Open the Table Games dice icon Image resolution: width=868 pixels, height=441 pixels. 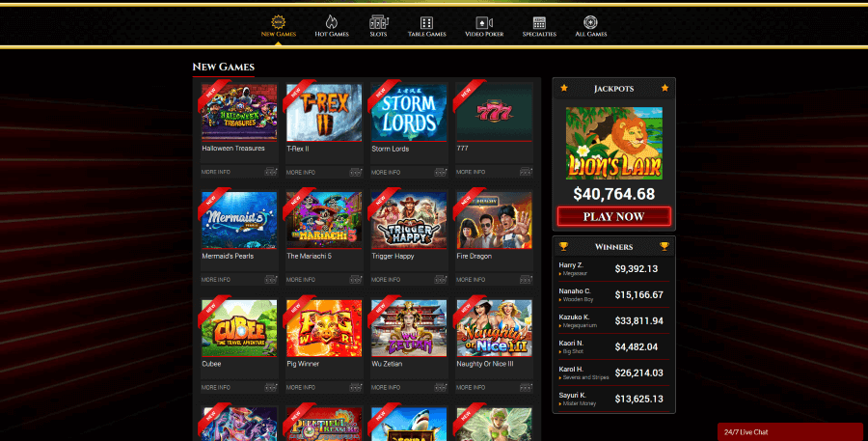click(x=426, y=22)
